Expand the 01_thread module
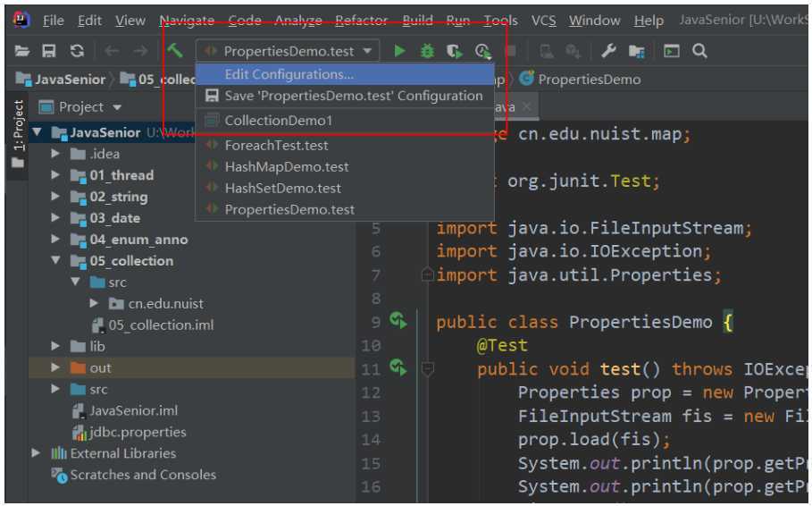 pyautogui.click(x=55, y=174)
